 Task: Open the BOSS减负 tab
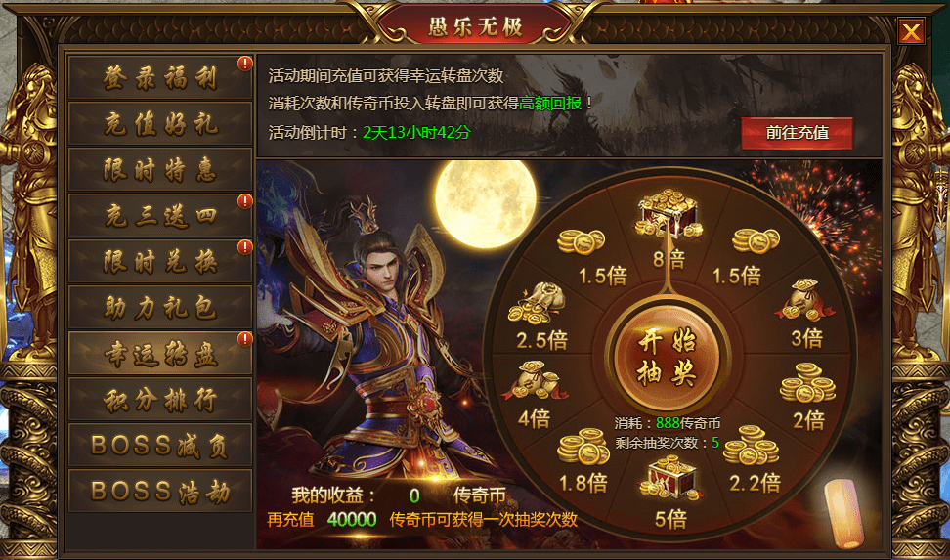(160, 445)
